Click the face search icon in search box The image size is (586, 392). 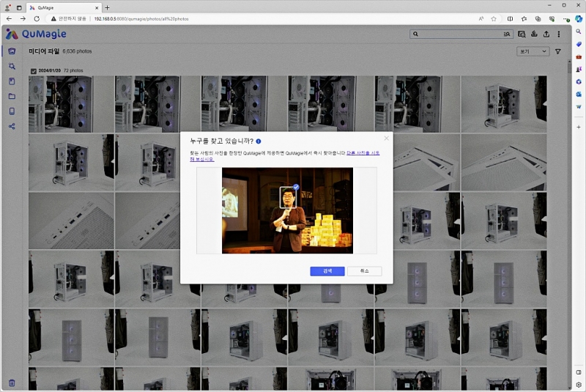pos(506,34)
